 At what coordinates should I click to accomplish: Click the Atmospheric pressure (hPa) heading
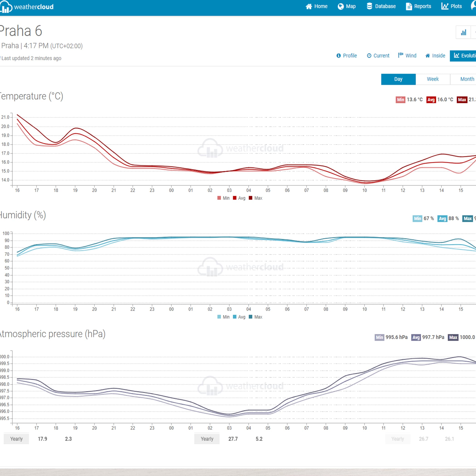[53, 334]
